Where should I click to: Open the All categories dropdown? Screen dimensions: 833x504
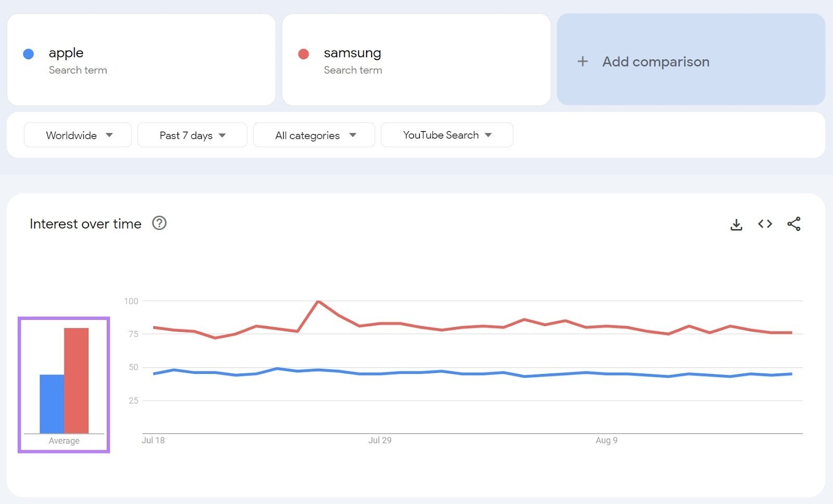(313, 135)
